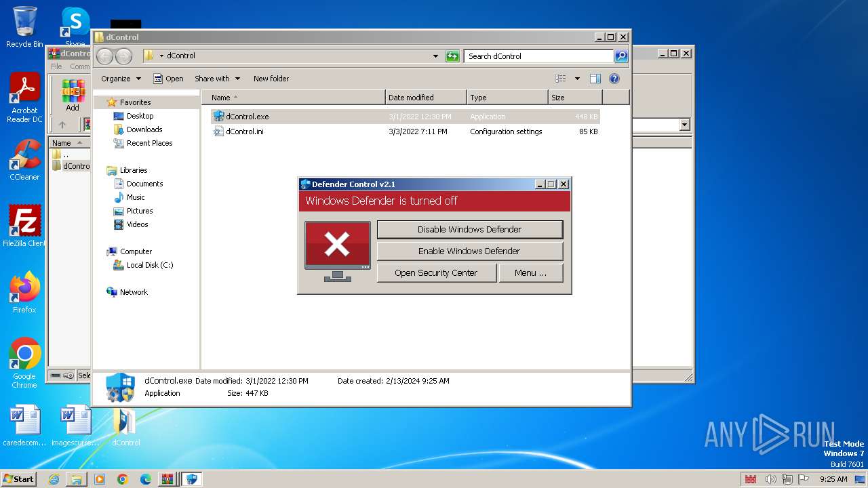Screen dimensions: 868x488
Task: Select the caredecem Word document icon
Action: 24,426
